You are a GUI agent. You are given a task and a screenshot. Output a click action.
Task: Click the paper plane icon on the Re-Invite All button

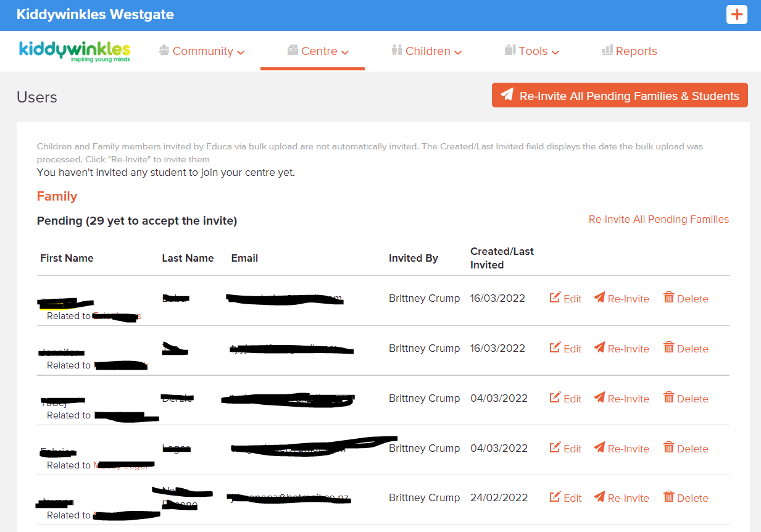tap(507, 95)
